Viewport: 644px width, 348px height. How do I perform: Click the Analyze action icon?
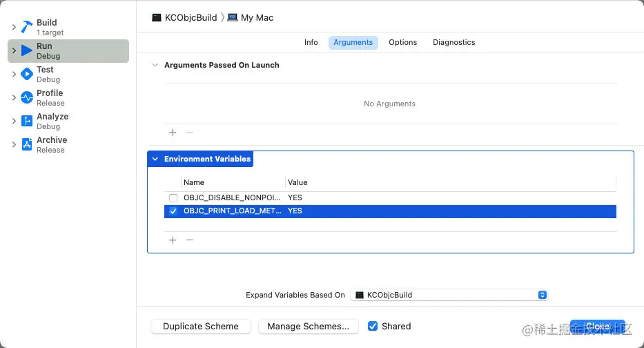coord(27,121)
